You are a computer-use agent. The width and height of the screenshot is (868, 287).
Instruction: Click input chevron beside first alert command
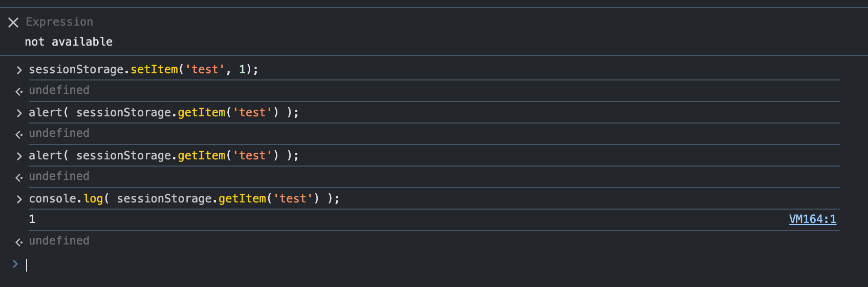pos(19,113)
